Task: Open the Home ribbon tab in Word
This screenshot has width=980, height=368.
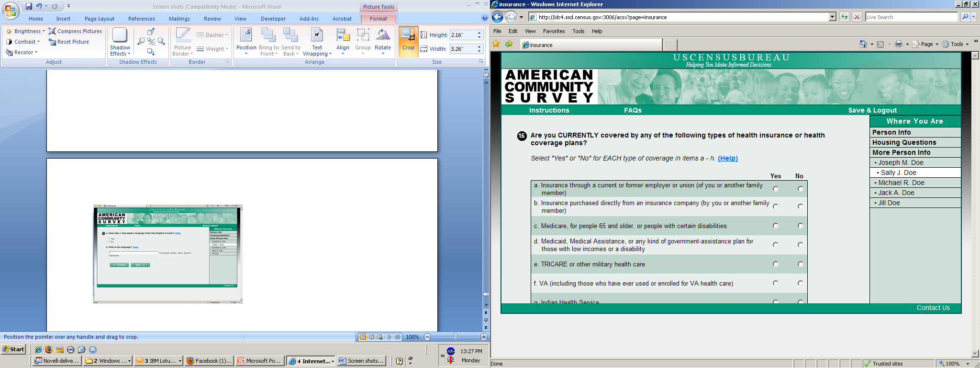Action: (36, 19)
